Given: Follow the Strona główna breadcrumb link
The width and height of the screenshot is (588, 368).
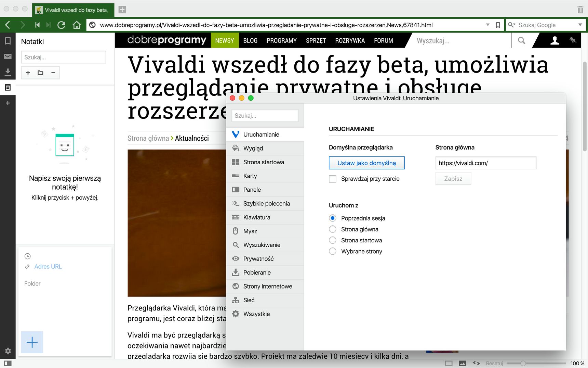Looking at the screenshot, I should click(148, 138).
